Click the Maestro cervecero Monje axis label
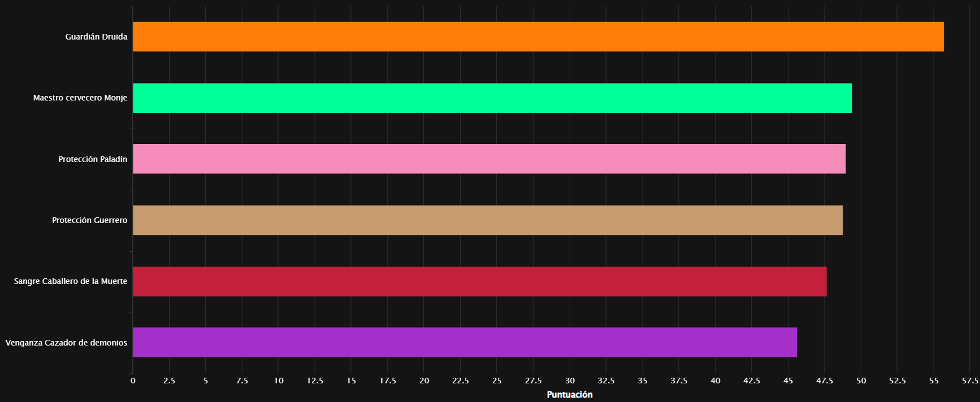Viewport: 980px width, 402px height. [x=80, y=98]
